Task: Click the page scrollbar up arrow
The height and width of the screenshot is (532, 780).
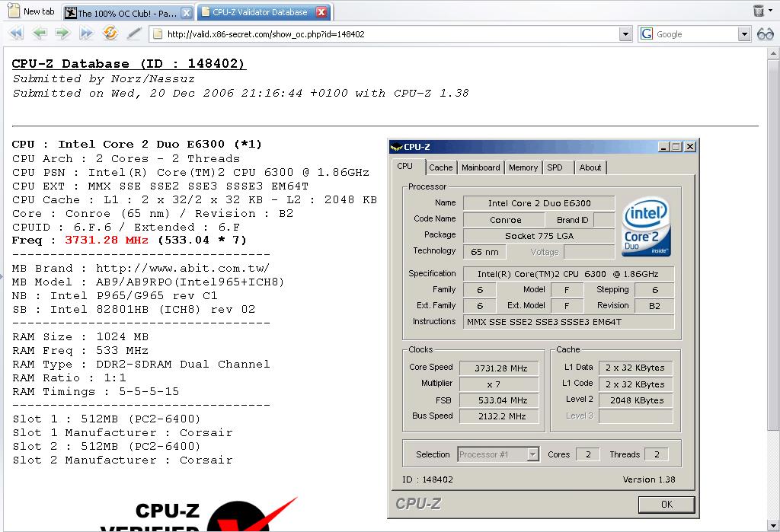Action: tap(773, 53)
